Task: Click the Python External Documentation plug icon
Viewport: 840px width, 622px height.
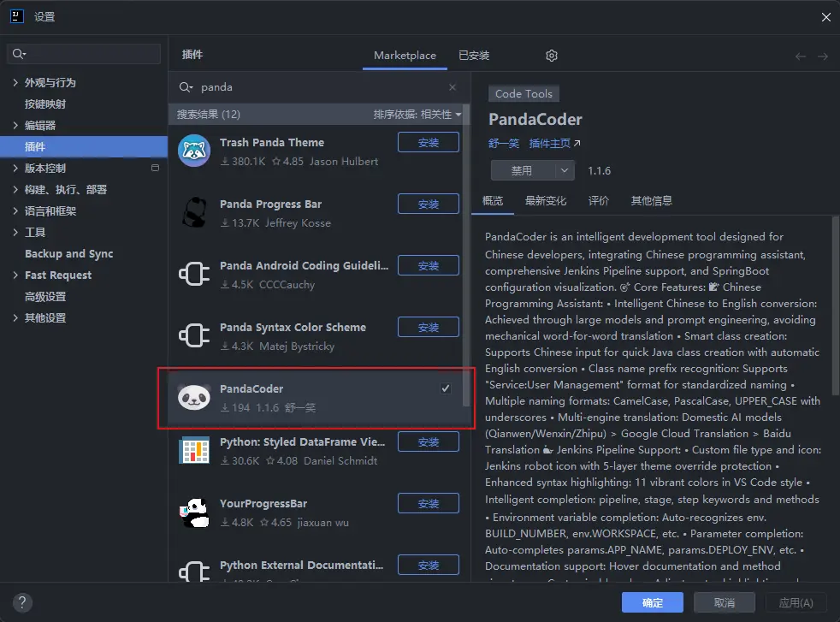Action: pos(194,572)
